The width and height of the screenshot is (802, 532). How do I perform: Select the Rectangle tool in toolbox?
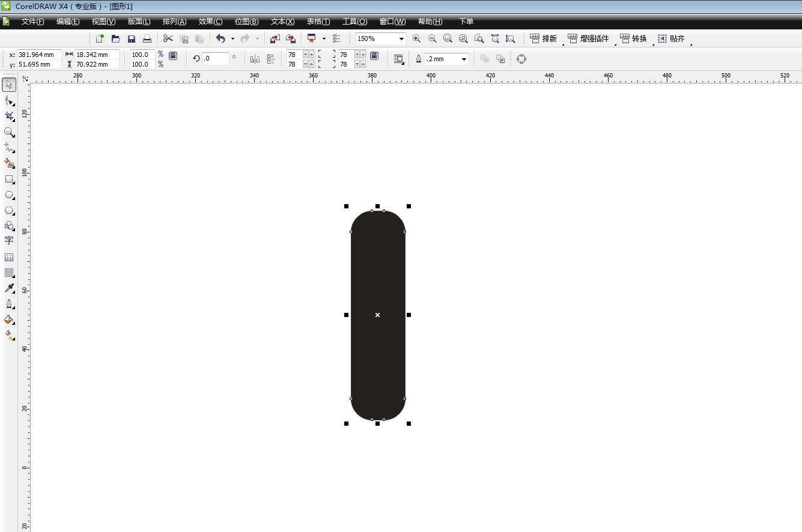coord(9,180)
